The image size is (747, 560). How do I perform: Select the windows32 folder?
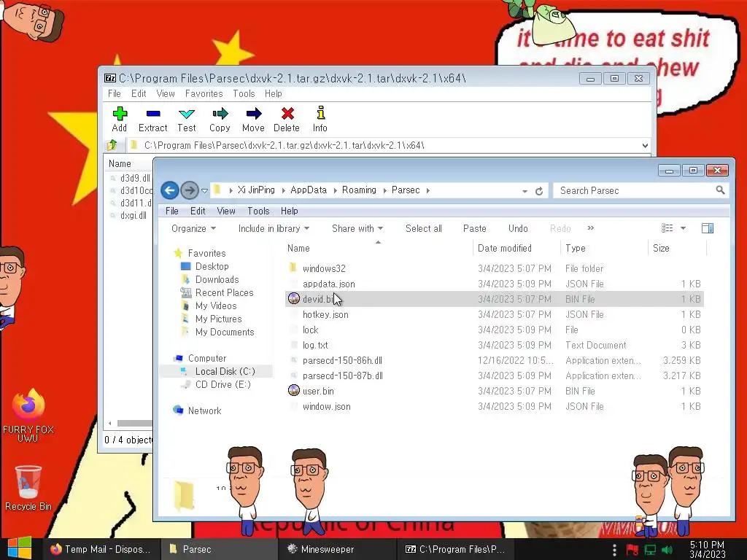(324, 268)
